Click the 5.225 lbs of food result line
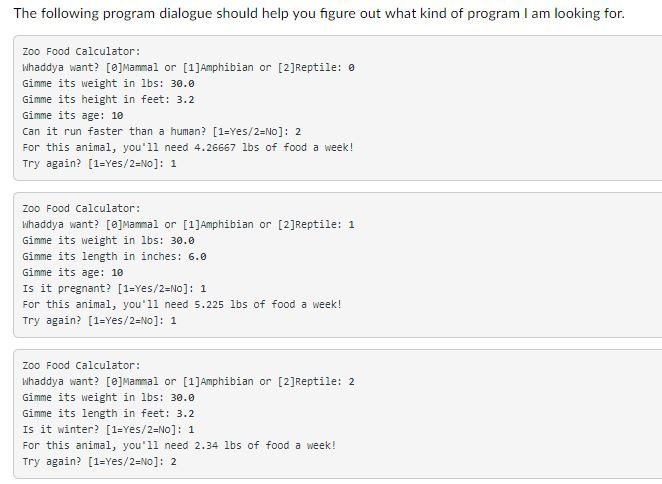Image resolution: width=662 pixels, height=484 pixels. [x=182, y=305]
